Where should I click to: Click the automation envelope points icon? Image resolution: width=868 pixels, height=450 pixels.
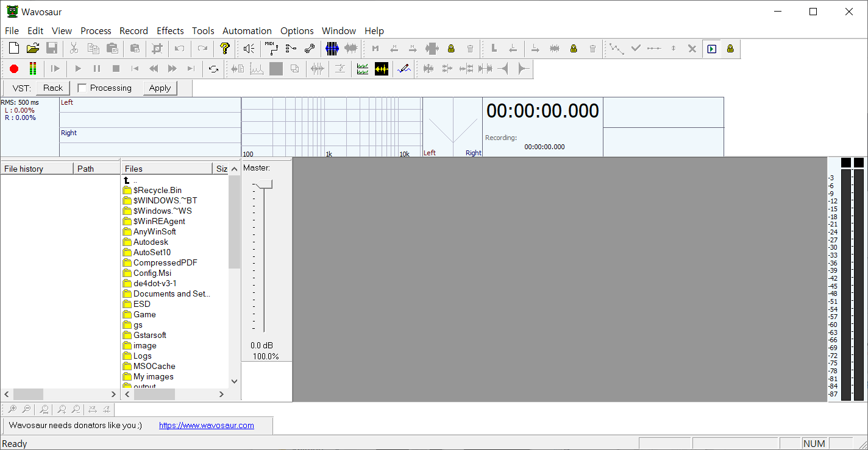point(617,49)
